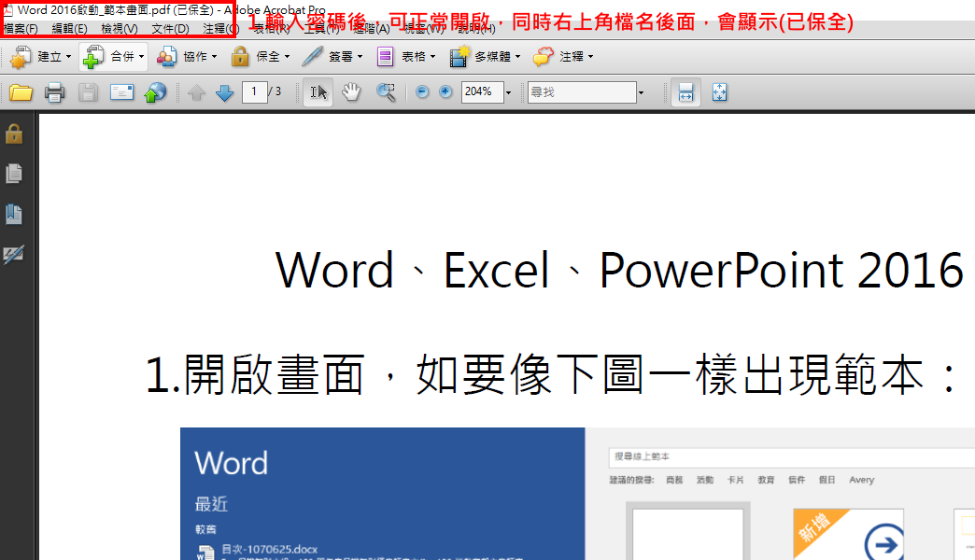This screenshot has height=560, width=975.
Task: Click the "Avery" suggested search link
Action: pyautogui.click(x=862, y=480)
